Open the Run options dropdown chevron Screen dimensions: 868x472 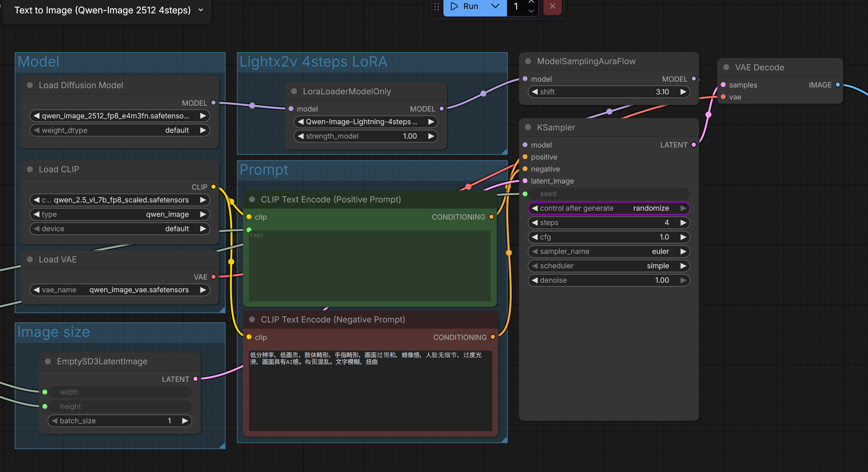495,7
